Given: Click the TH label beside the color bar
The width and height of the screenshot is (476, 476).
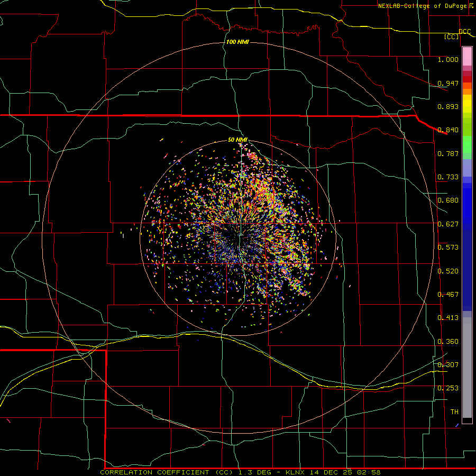Looking at the screenshot, I should (454, 412).
